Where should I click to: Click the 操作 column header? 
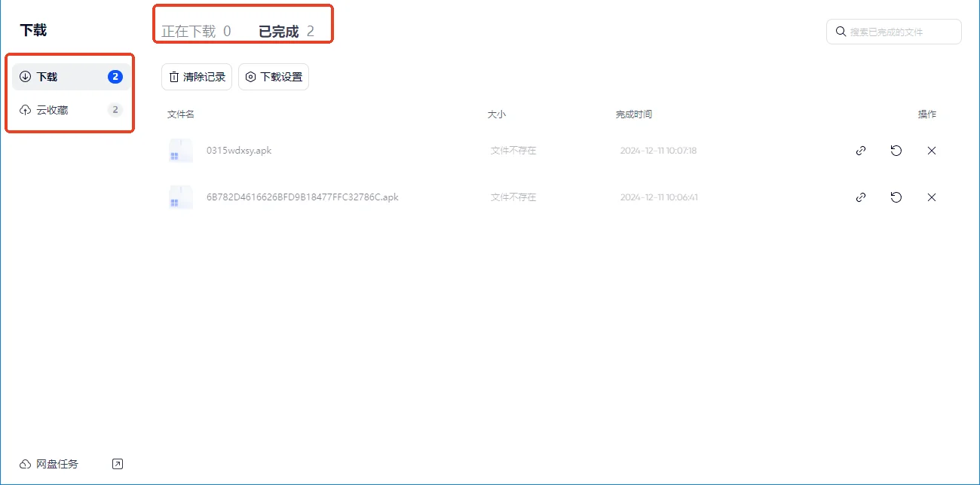pos(927,114)
